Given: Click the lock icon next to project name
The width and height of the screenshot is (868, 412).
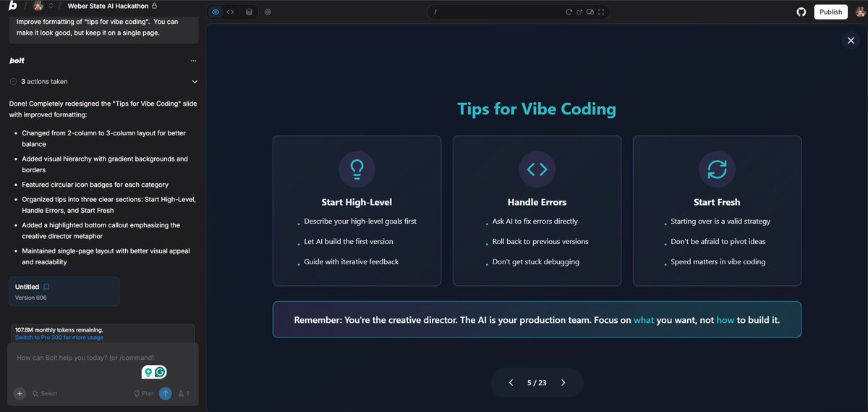Looking at the screenshot, I should coord(155,6).
